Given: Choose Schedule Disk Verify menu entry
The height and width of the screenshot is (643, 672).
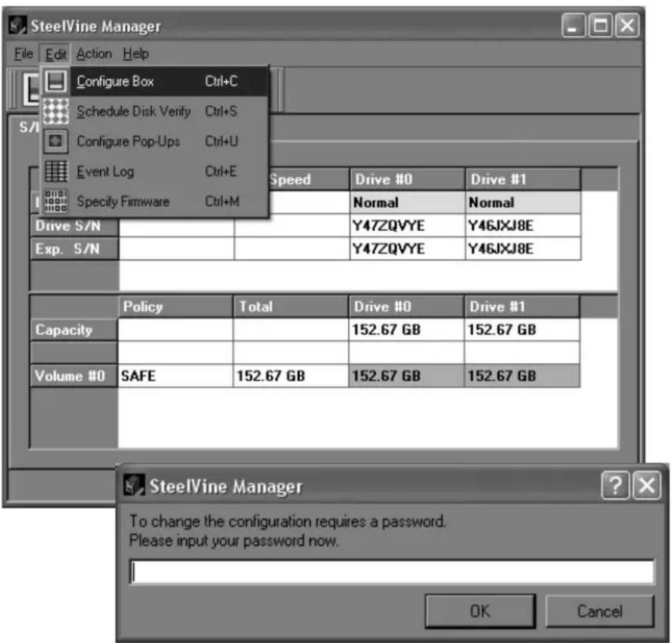Looking at the screenshot, I should (x=155, y=111).
